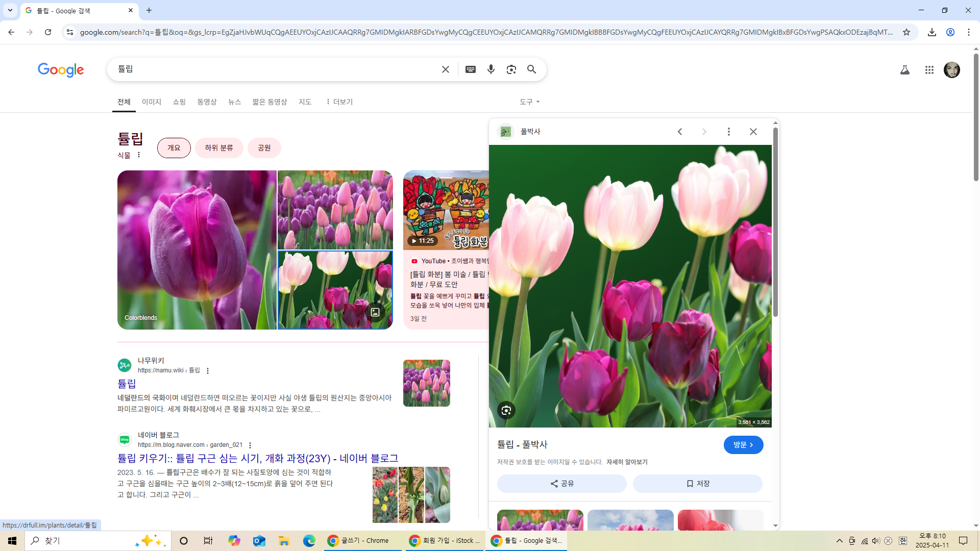Viewport: 980px width, 551px height.
Task: Open the Google apps grid icon
Action: [929, 70]
